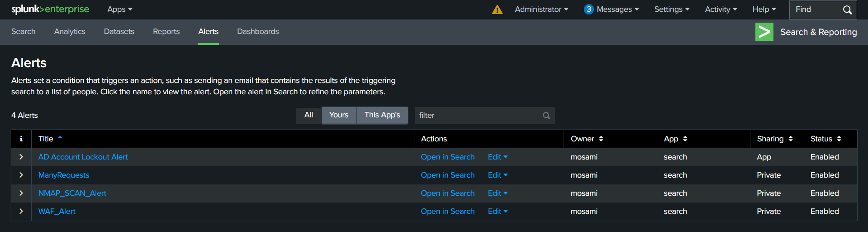Click the magnifier icon in Find box
The width and height of the screenshot is (868, 232).
[847, 10]
